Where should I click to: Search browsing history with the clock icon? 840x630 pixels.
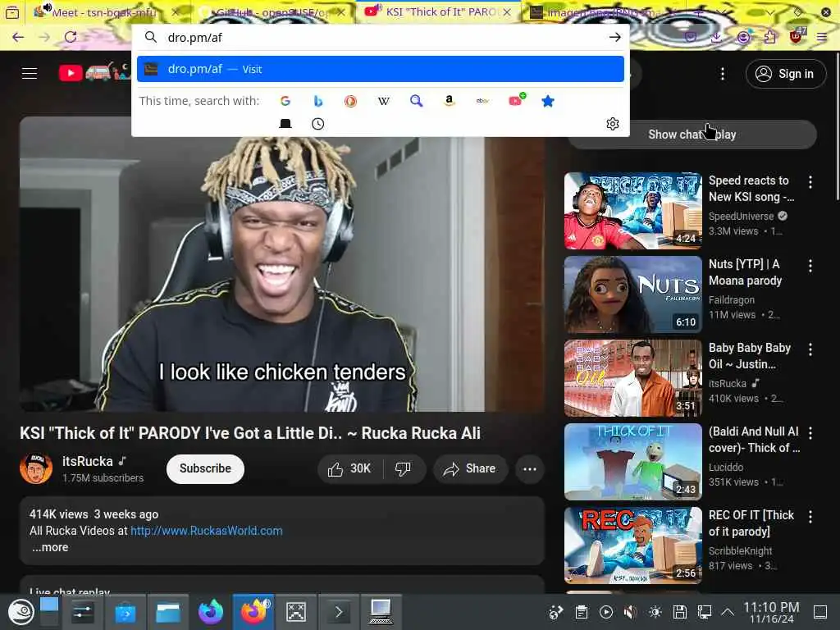click(317, 124)
